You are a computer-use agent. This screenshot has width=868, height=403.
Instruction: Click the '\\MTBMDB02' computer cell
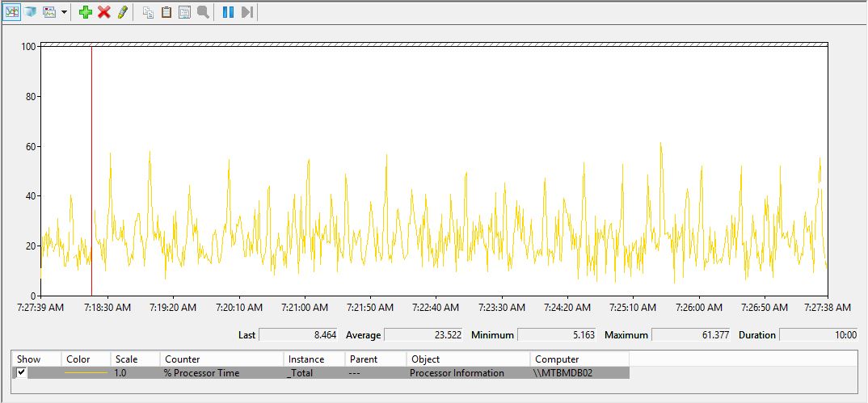[563, 373]
